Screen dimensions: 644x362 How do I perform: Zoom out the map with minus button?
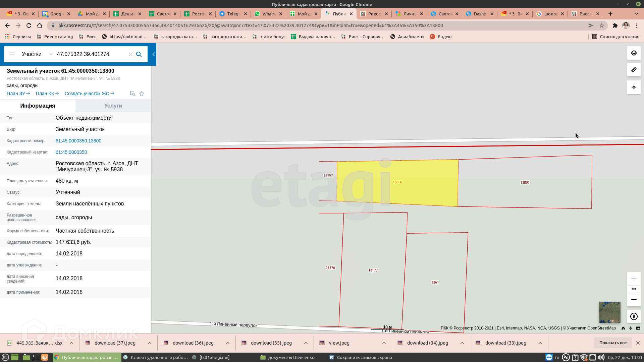[x=634, y=300]
